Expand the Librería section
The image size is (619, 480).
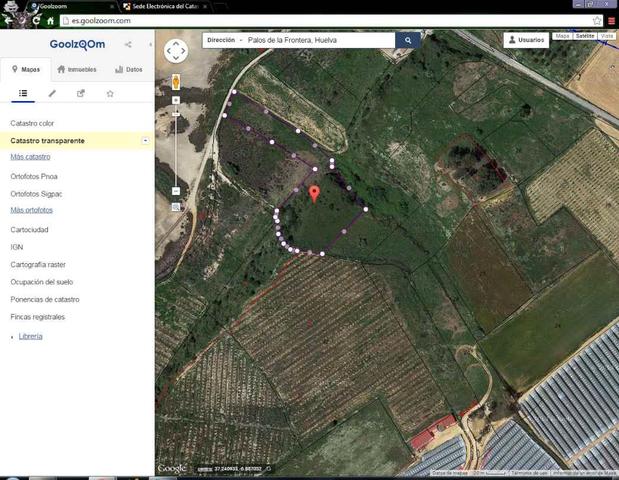[x=30, y=336]
